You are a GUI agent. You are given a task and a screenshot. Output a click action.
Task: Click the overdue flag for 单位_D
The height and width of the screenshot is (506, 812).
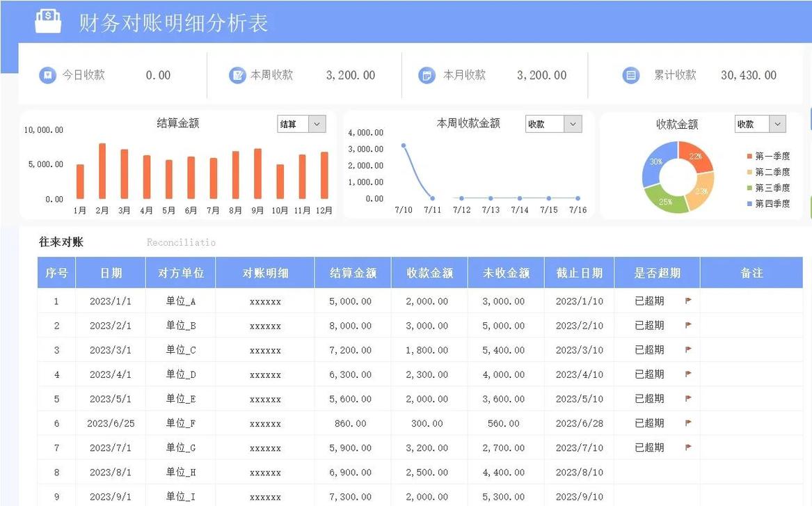pyautogui.click(x=688, y=374)
